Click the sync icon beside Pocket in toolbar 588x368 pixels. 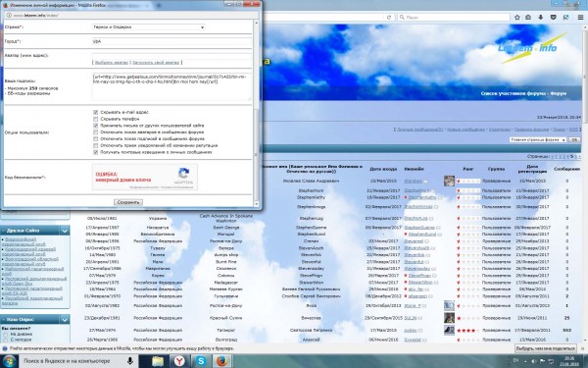point(565,18)
